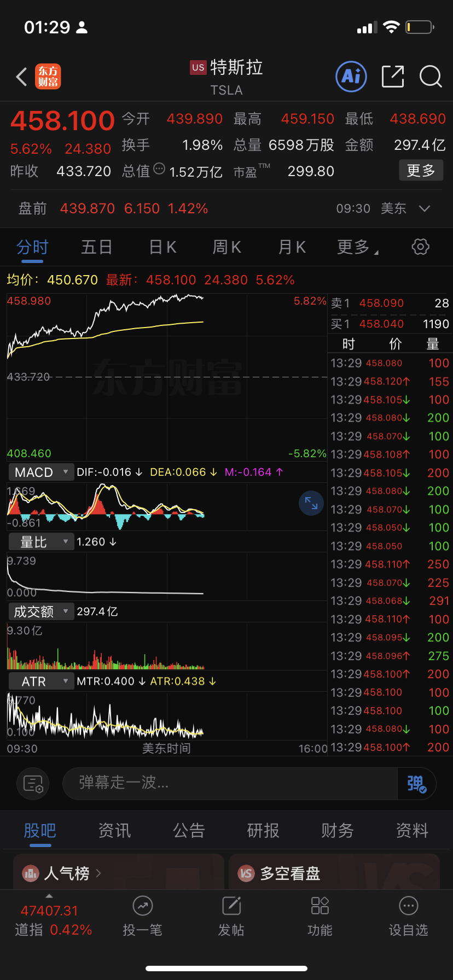Tap the 人气榜 ranking icon
This screenshot has width=453, height=980.
coord(31,873)
